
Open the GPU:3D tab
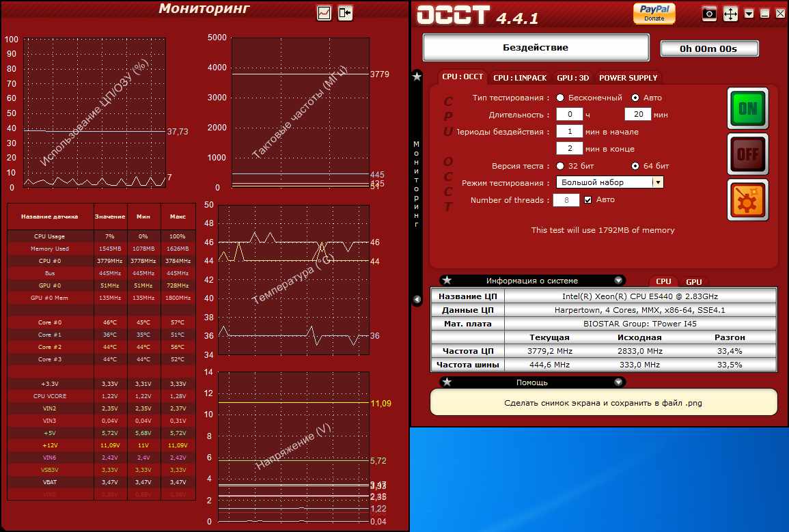[x=572, y=78]
